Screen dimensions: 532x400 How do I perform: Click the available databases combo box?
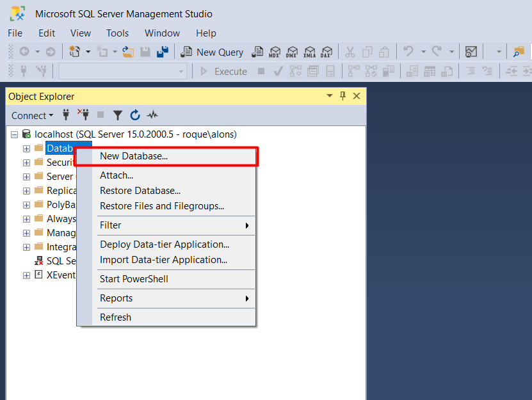pyautogui.click(x=122, y=71)
